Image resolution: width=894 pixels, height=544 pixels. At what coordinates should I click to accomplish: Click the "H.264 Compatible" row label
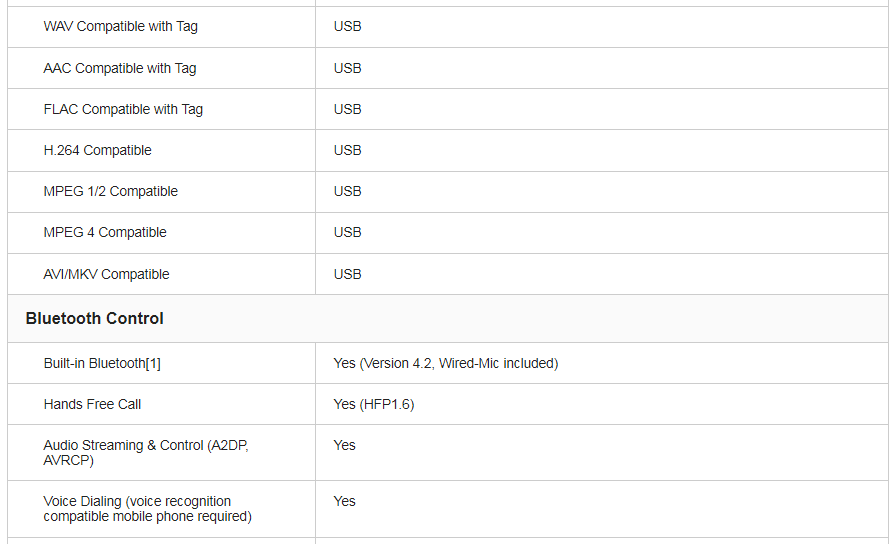[97, 150]
